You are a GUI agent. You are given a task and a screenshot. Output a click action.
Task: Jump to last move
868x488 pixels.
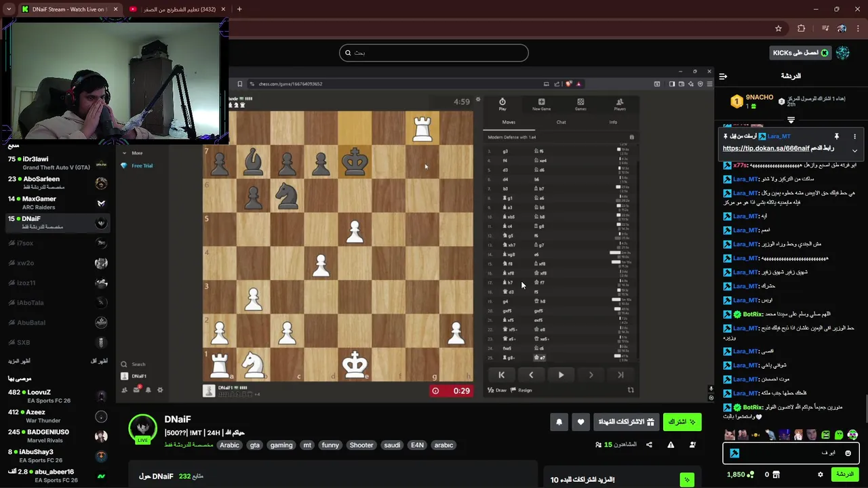click(x=620, y=375)
